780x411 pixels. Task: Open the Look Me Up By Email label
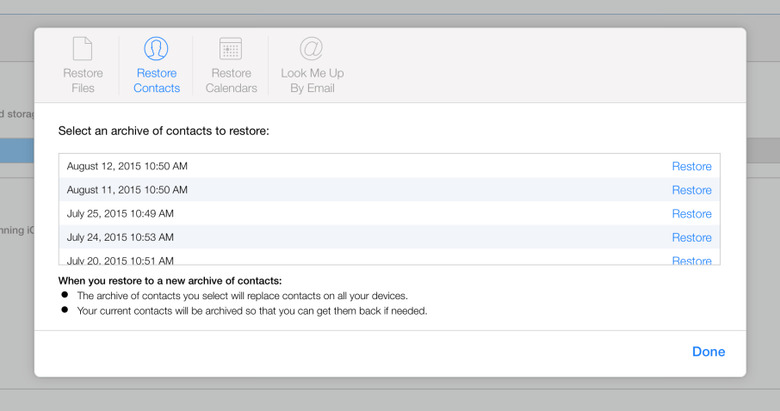(x=311, y=80)
